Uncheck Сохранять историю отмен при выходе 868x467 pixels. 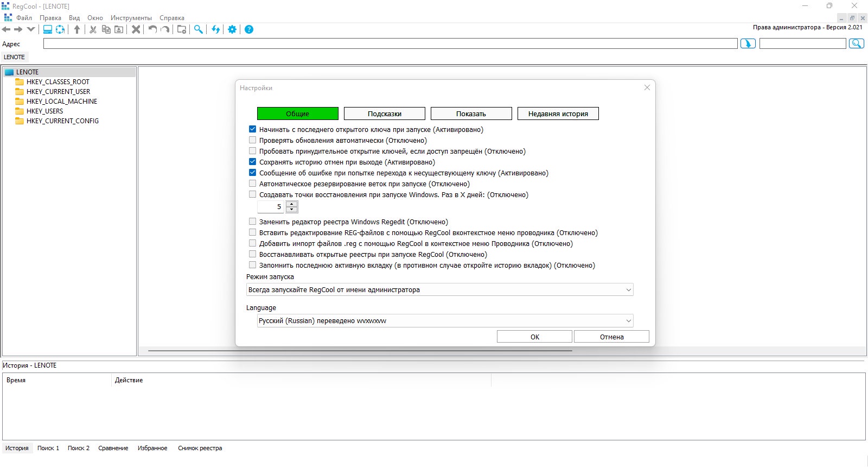click(x=252, y=162)
